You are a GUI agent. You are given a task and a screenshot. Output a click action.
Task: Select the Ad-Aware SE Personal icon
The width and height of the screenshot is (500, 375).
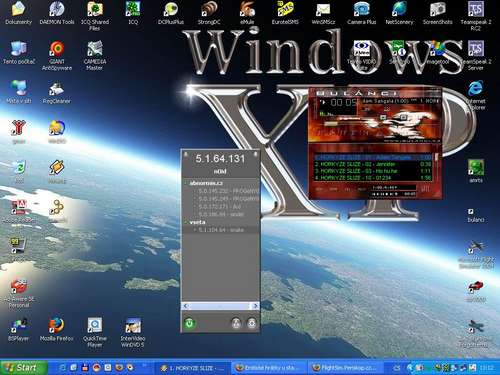pos(19,293)
